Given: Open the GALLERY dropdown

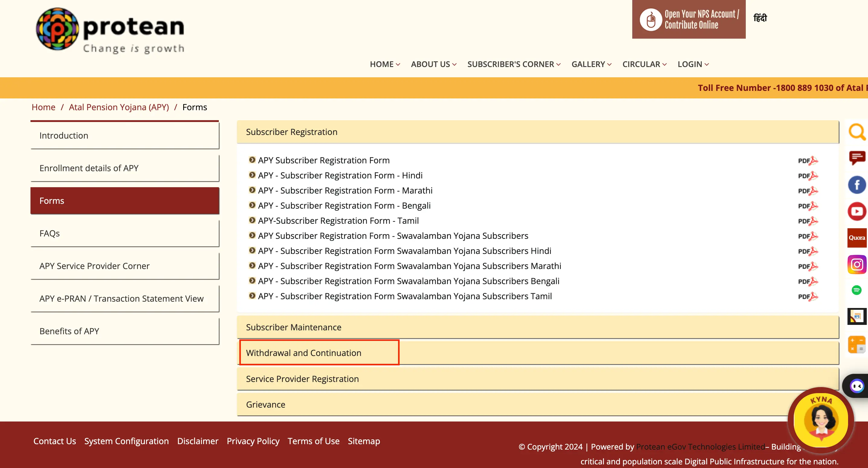Looking at the screenshot, I should pos(591,64).
